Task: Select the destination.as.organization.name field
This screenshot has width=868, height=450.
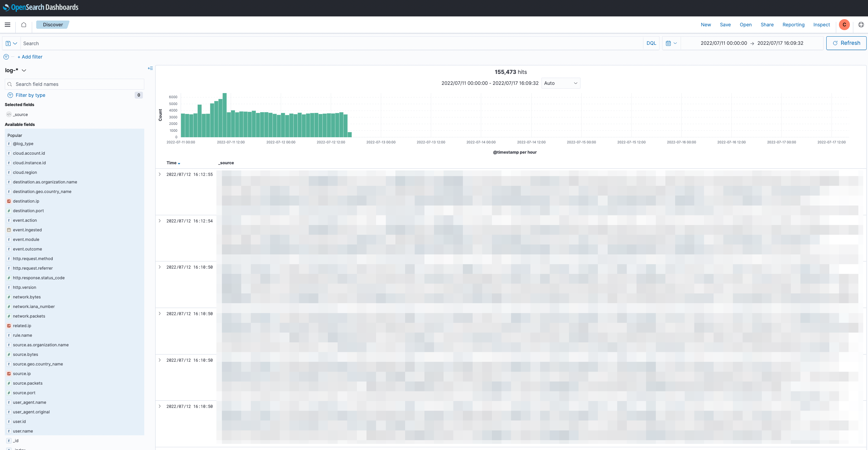Action: 45,182
